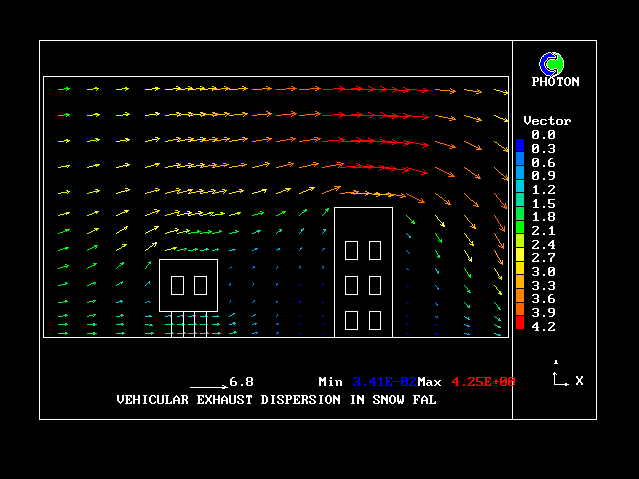The height and width of the screenshot is (479, 639).
Task: Click the Vehicular Exhaust Dispersion title text
Action: (276, 399)
